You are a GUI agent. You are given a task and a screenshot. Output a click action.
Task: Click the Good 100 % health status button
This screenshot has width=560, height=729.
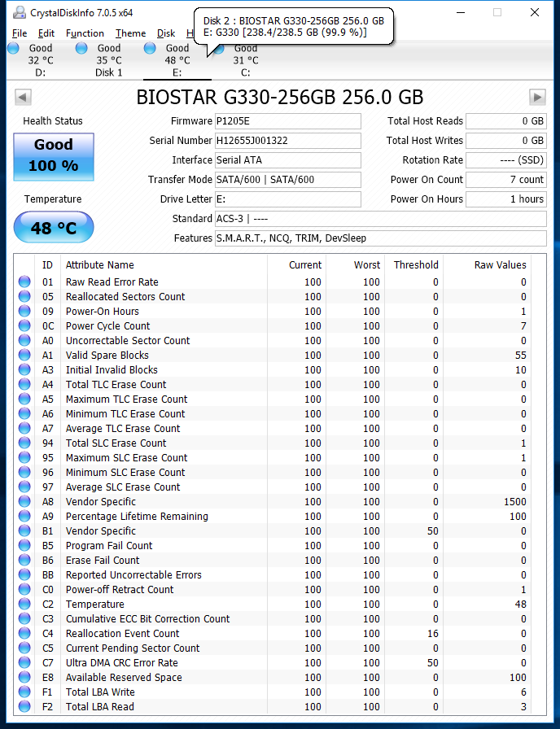(54, 156)
